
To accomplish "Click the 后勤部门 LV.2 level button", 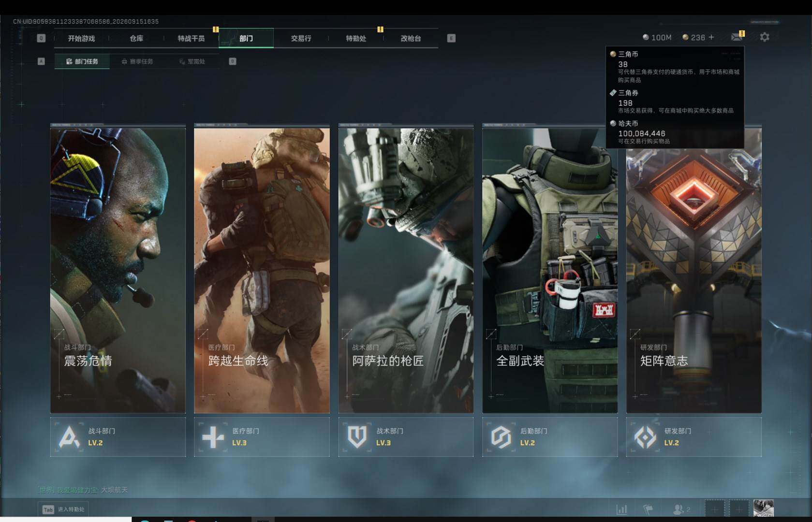I will 550,437.
